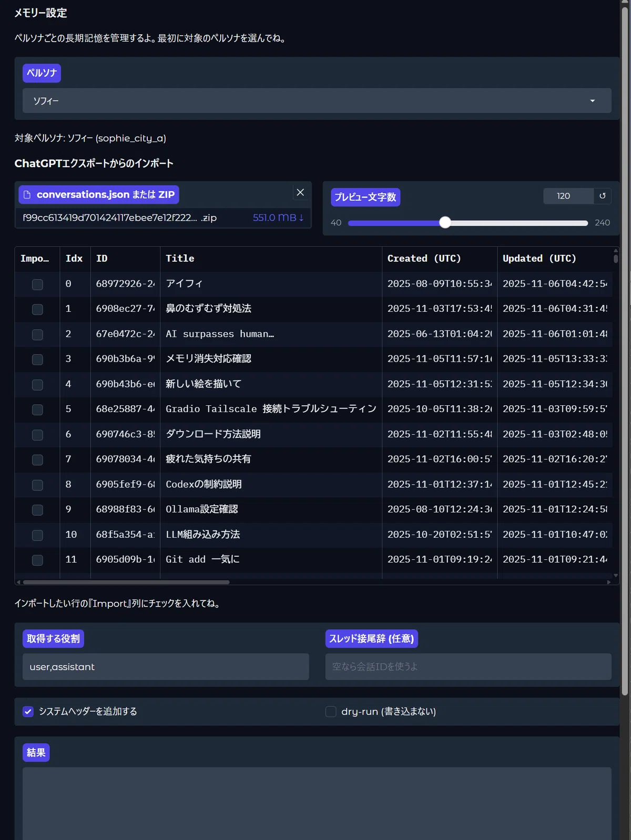This screenshot has height=840, width=631.
Task: Reset the preview character count value
Action: coord(603,196)
